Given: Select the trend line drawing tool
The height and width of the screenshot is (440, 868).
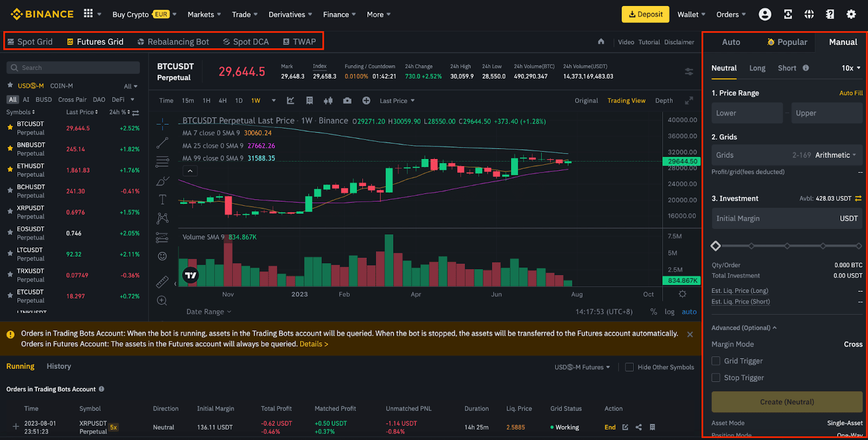Looking at the screenshot, I should point(162,143).
